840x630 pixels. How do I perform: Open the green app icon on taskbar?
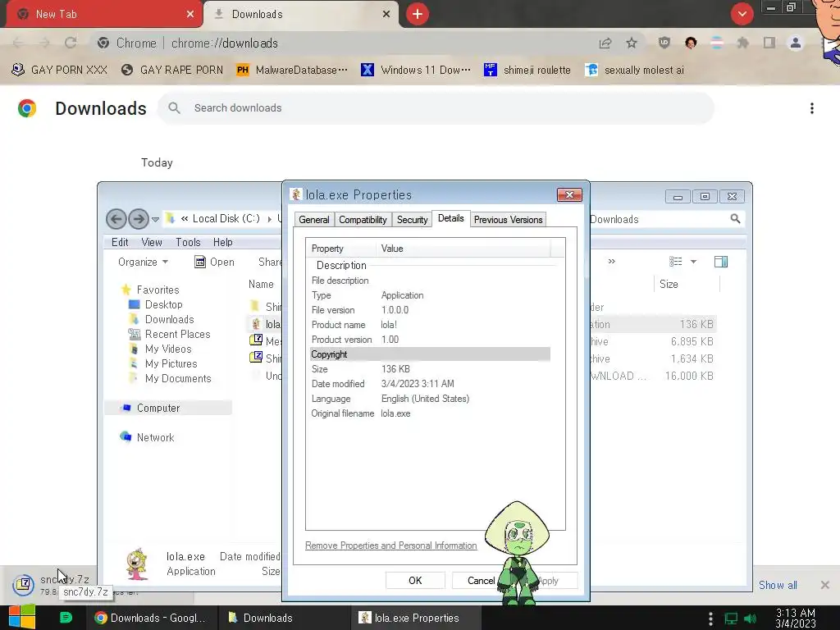(66, 618)
